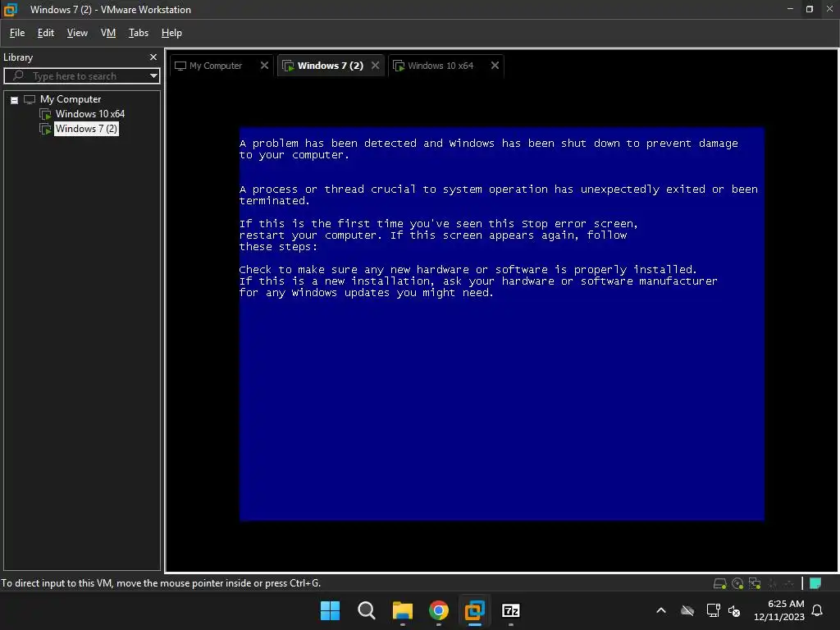Open the Help menu
The width and height of the screenshot is (840, 630).
point(171,33)
